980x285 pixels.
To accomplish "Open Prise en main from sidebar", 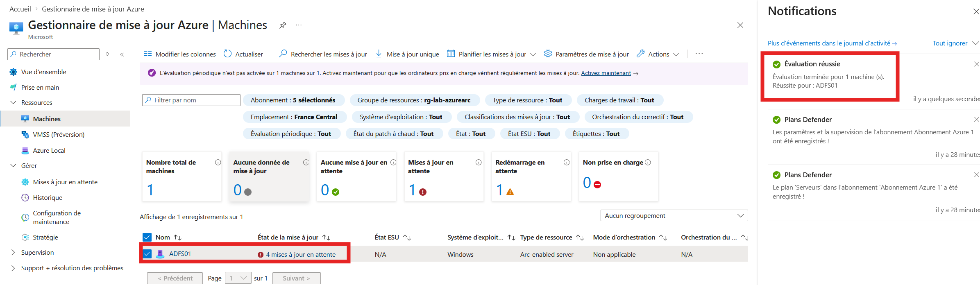I will click(40, 87).
